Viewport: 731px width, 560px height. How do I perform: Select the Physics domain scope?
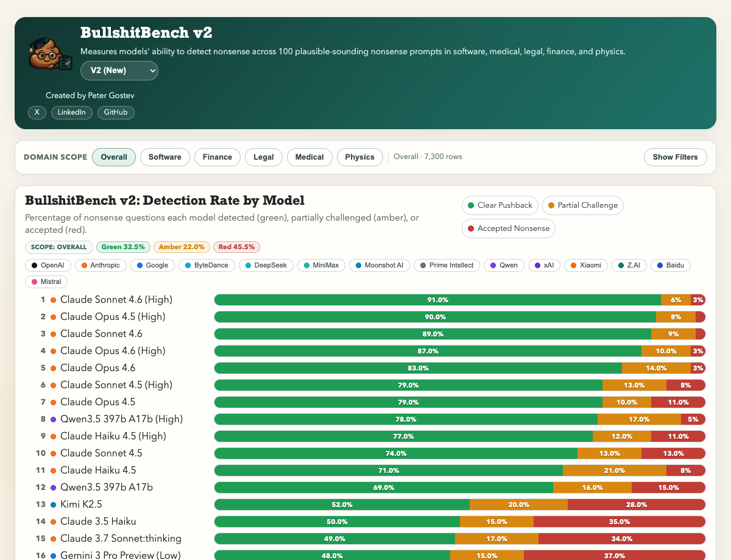coord(359,157)
